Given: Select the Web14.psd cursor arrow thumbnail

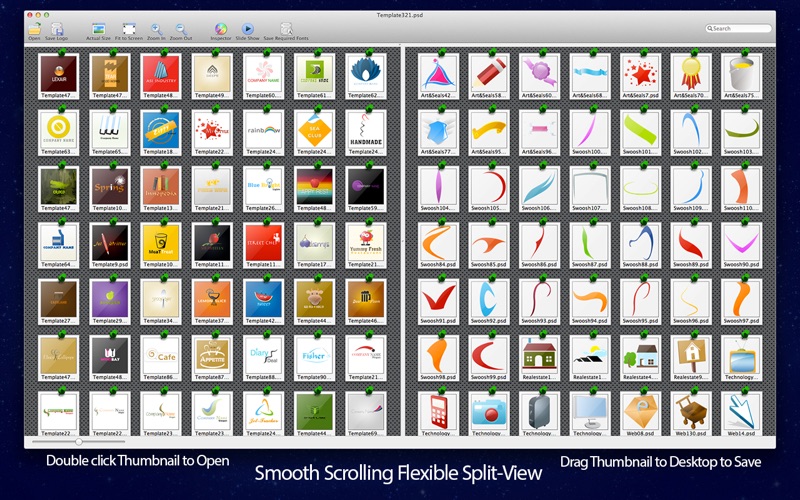Looking at the screenshot, I should click(x=741, y=414).
